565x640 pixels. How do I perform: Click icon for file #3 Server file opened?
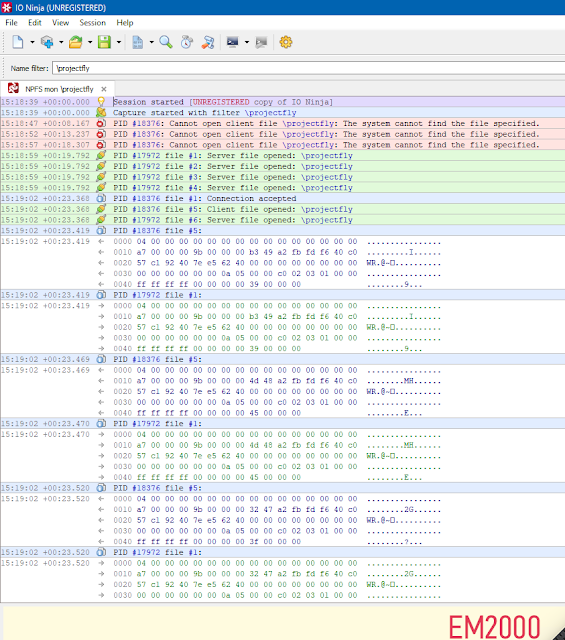pos(101,177)
